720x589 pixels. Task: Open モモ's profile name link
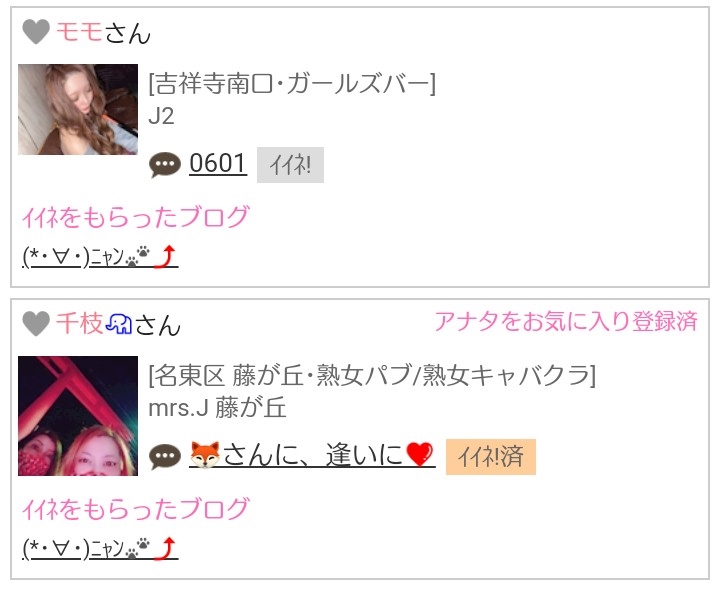tap(79, 33)
